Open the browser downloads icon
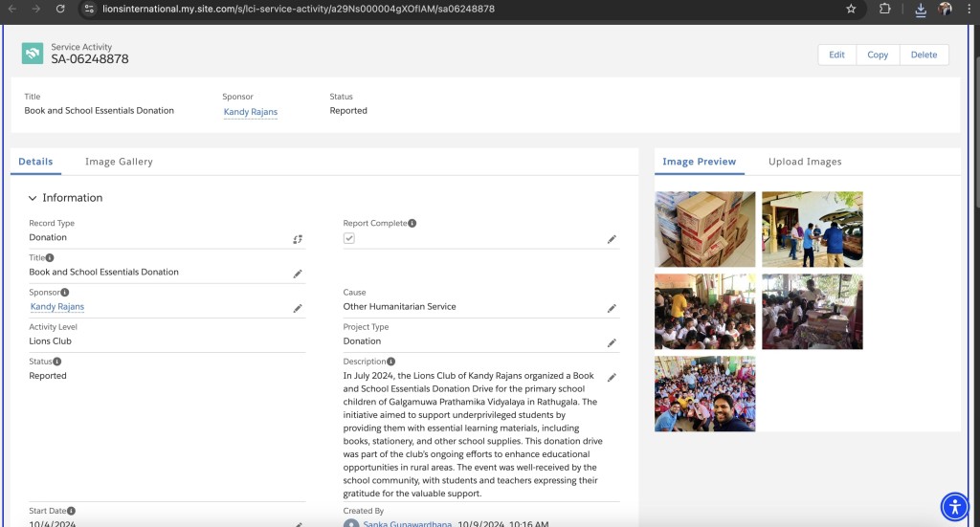980x527 pixels. [x=920, y=10]
